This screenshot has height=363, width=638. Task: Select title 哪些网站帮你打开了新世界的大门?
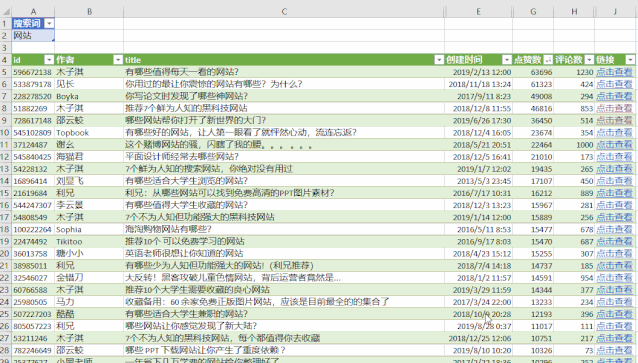[x=284, y=120]
